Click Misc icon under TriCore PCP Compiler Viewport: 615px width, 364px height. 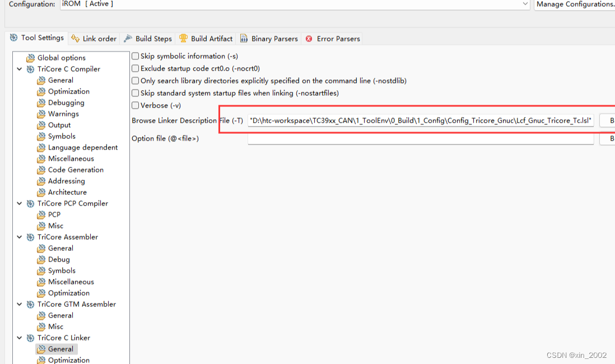[41, 226]
